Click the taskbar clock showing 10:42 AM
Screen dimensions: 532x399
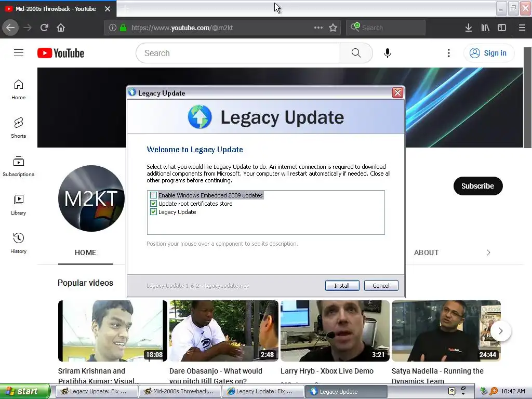(513, 391)
